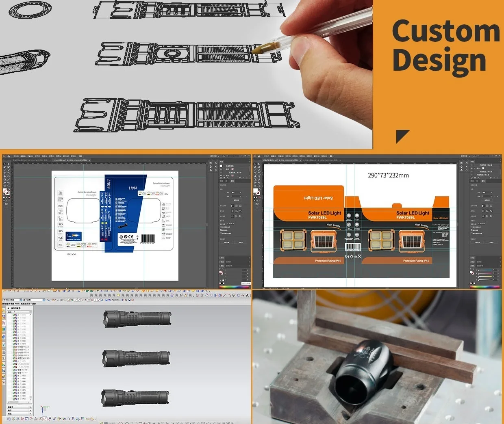Open Home icon in the left Illustrator window
The width and height of the screenshot is (504, 424).
[x=9, y=156]
